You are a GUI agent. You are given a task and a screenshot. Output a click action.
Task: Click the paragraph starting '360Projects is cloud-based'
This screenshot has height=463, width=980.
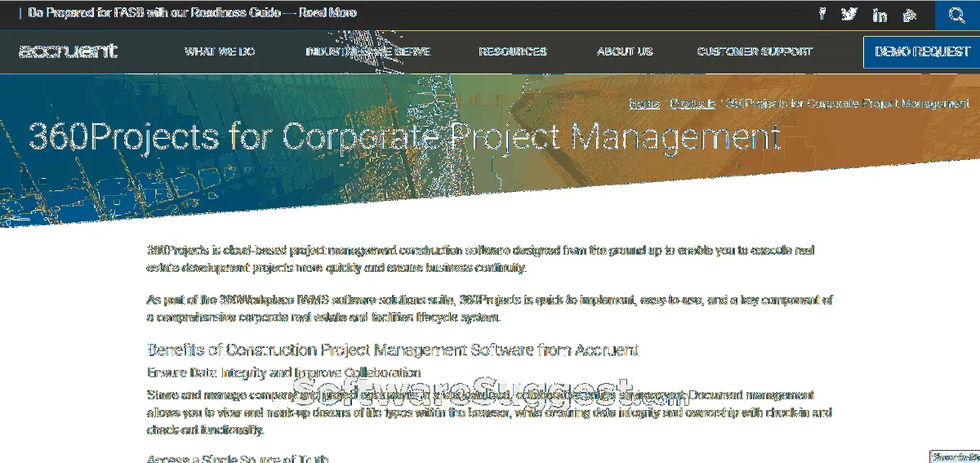[480, 259]
